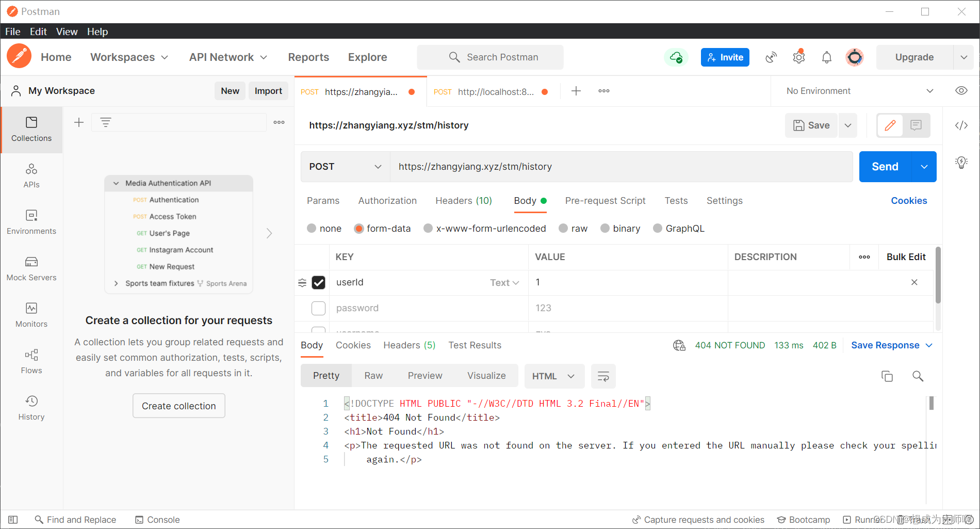Open the code snippet panel icon

(x=961, y=125)
